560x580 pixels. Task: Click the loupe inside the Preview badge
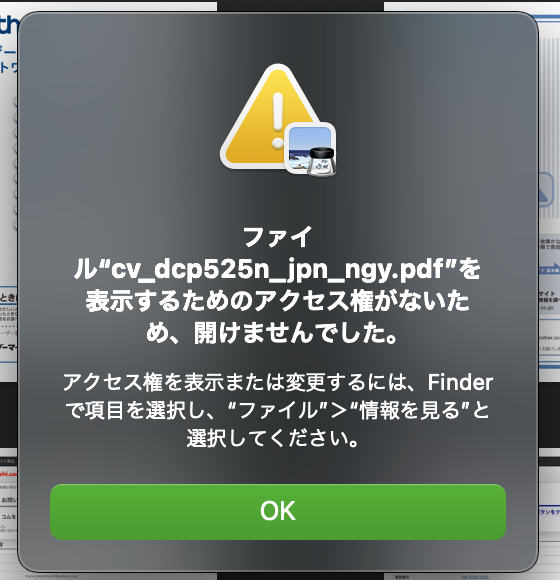(x=322, y=162)
